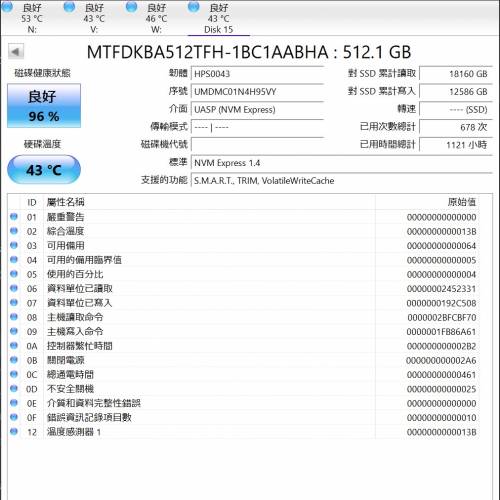
Task: Select attribute name 介質和資料完整性錯誤
Action: click(x=93, y=403)
